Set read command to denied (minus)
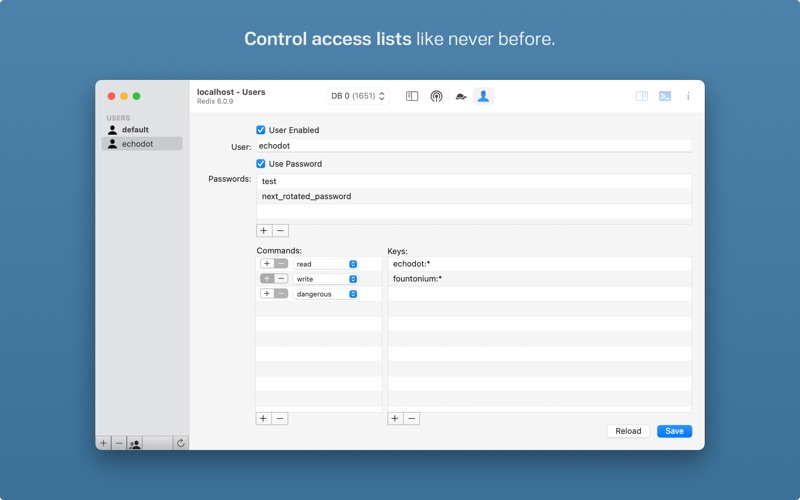The image size is (800, 500). tap(281, 264)
